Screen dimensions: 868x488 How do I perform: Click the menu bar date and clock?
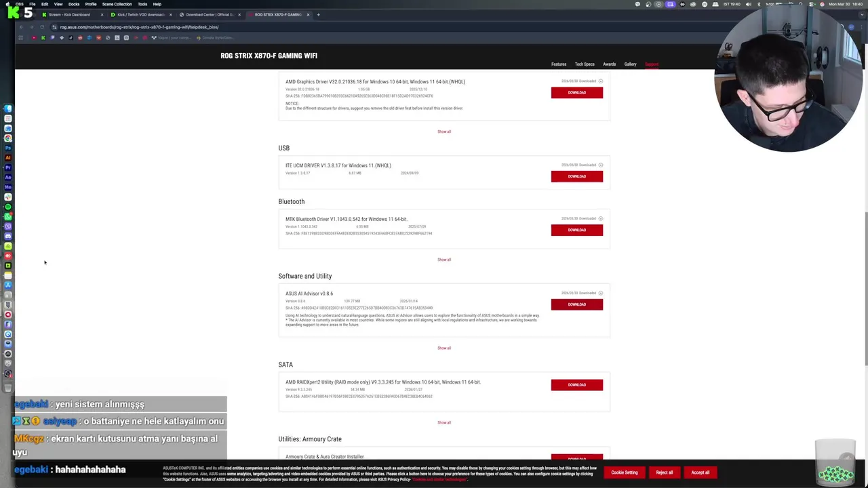(846, 4)
